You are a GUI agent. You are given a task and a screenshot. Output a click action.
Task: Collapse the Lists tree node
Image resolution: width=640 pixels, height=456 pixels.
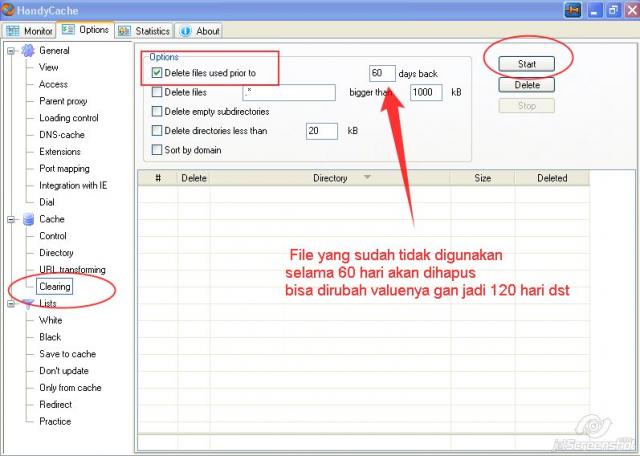11,304
